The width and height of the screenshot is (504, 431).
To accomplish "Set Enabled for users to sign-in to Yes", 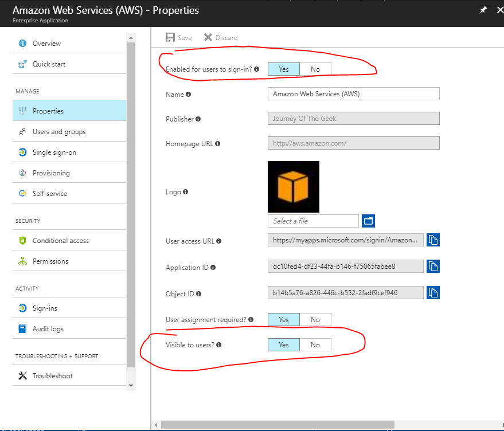I will click(x=283, y=69).
